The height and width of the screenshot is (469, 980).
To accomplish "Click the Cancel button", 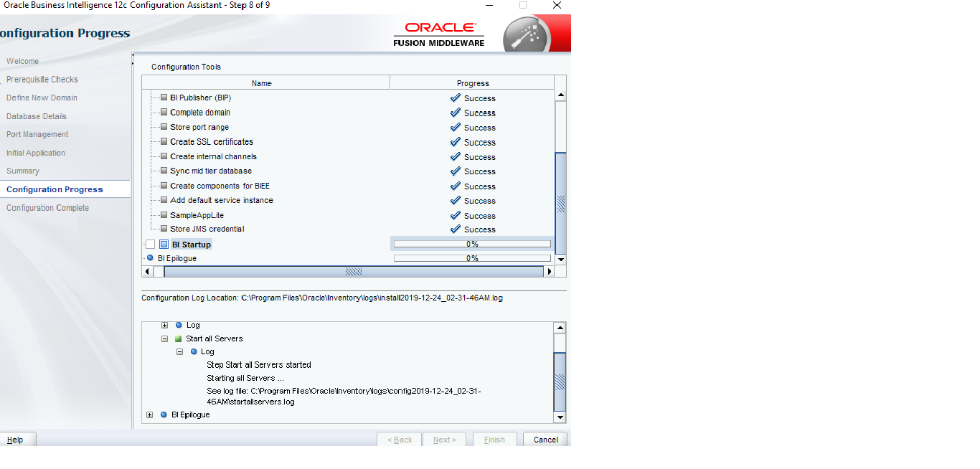I will coord(545,440).
